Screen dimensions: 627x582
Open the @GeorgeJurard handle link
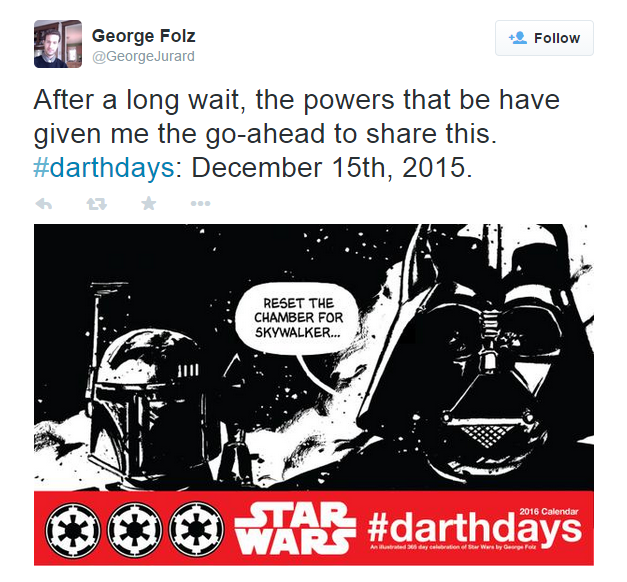[x=144, y=56]
